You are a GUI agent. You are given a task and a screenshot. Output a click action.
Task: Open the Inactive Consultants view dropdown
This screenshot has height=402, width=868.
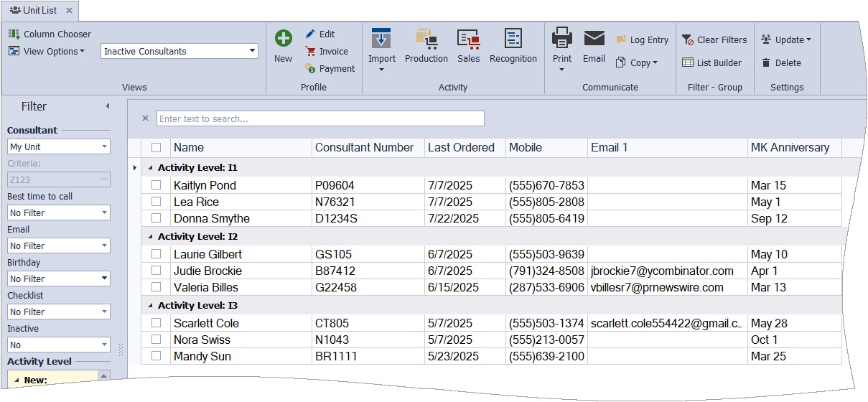pos(252,51)
